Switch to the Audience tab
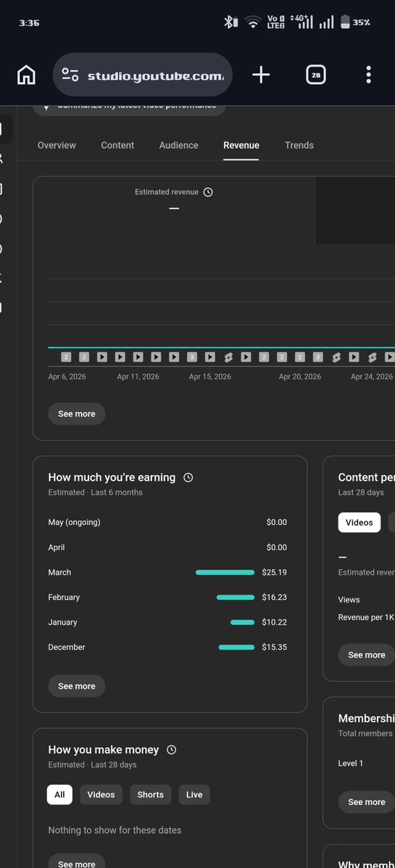This screenshot has width=395, height=868. [x=178, y=145]
